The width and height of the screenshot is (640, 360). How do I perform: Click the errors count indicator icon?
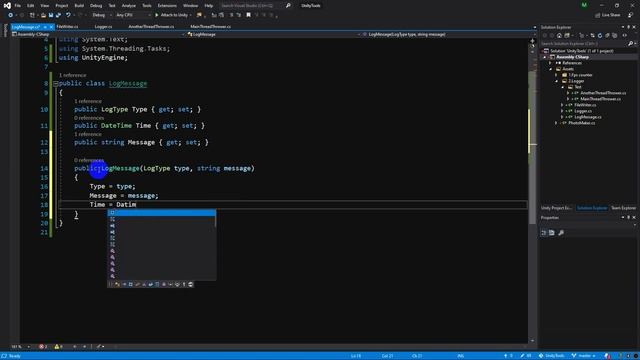[x=43, y=347]
